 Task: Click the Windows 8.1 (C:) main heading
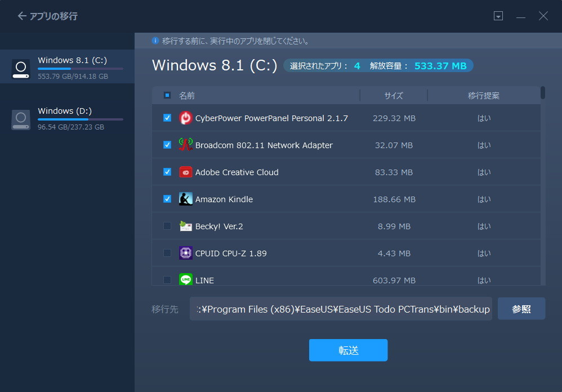point(215,65)
